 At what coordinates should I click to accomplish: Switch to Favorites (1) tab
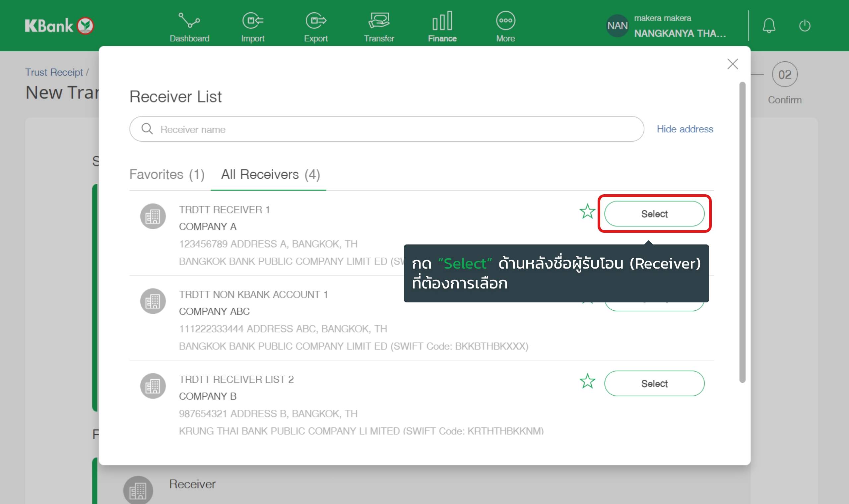tap(167, 174)
